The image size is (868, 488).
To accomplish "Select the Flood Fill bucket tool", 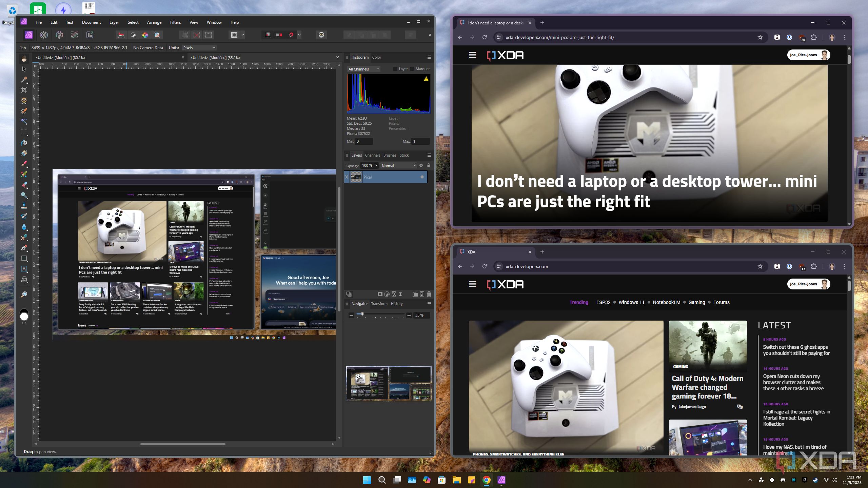I will [24, 143].
